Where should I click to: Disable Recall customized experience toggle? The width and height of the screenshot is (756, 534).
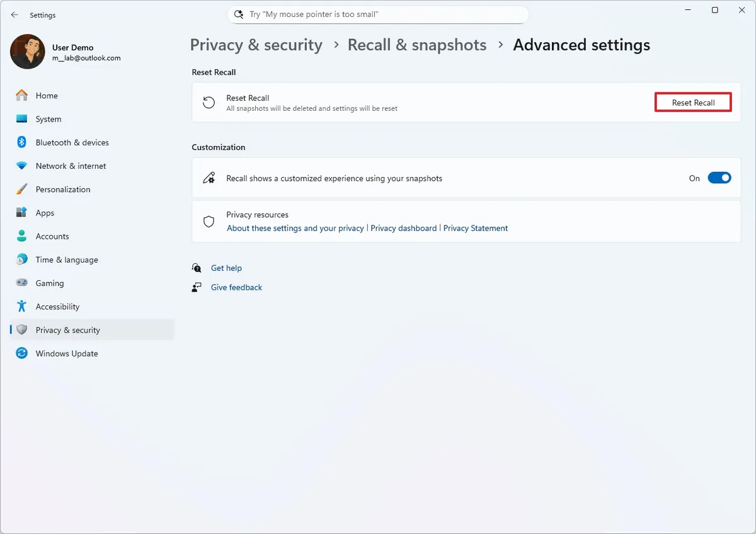719,178
